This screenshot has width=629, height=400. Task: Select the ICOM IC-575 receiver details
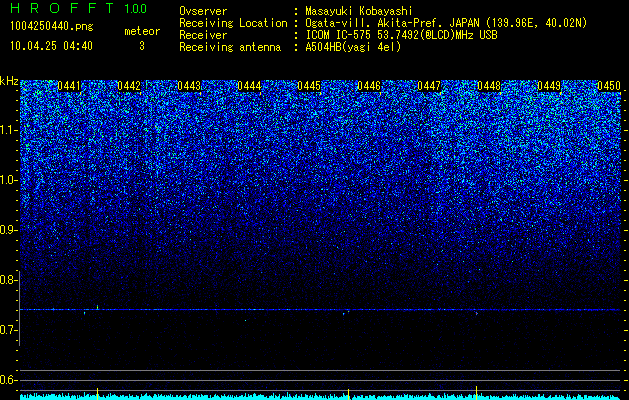(401, 35)
